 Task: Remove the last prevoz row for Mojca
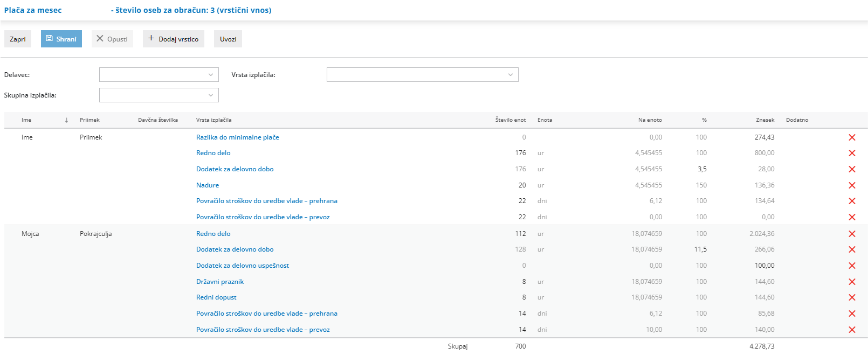[x=852, y=330]
